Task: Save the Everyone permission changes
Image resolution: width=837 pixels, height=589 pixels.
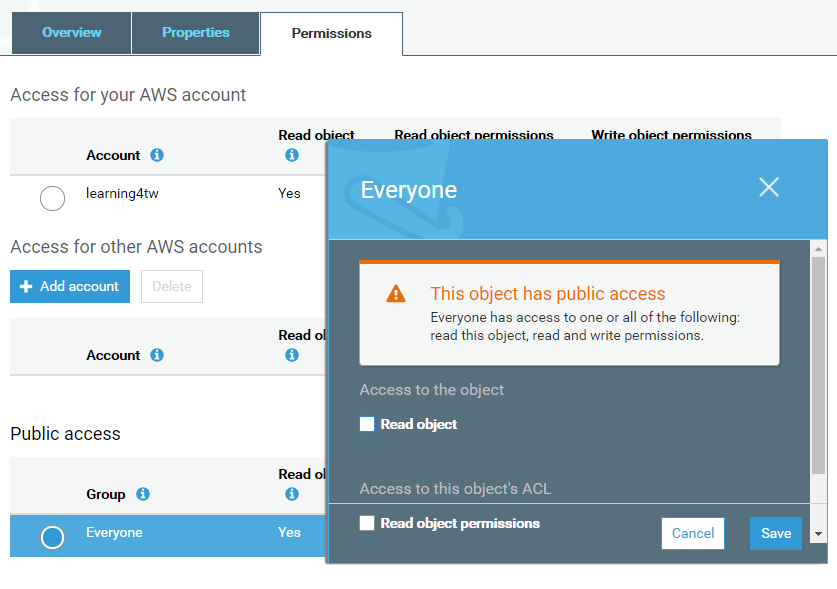Action: pos(776,533)
